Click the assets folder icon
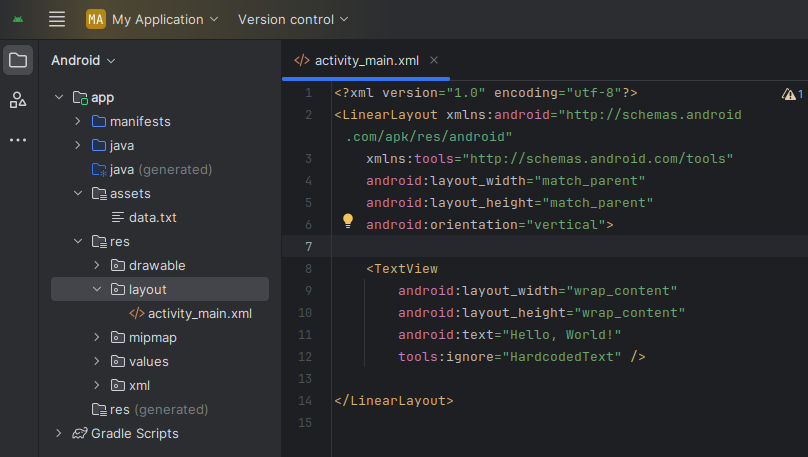This screenshot has height=457, width=808. click(99, 194)
